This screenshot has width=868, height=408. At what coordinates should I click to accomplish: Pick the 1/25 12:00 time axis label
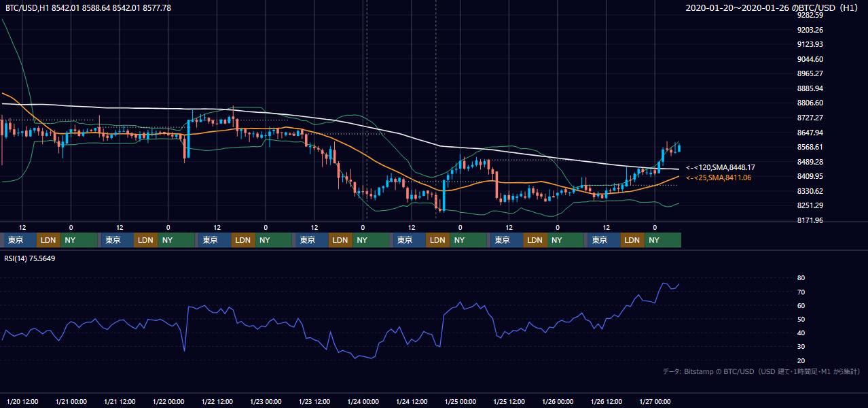click(509, 401)
